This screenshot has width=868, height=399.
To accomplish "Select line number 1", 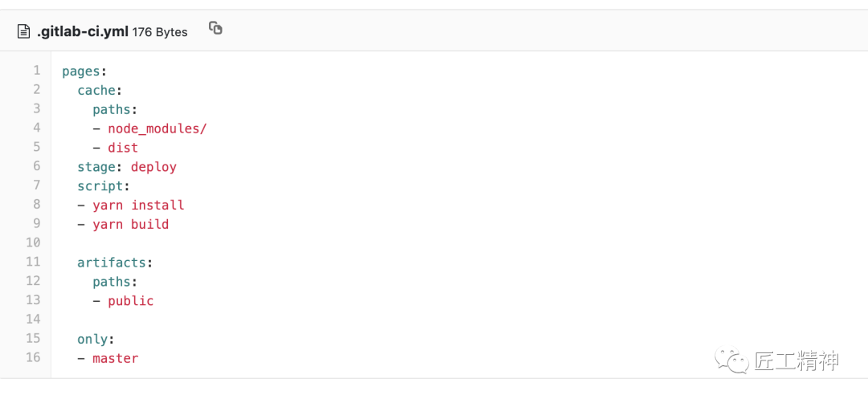I will tap(36, 70).
